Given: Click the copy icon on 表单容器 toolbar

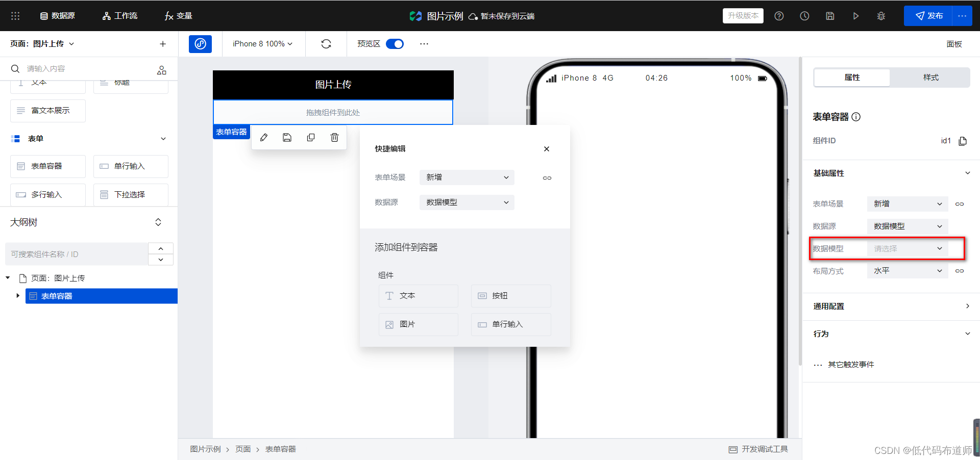Looking at the screenshot, I should tap(311, 138).
